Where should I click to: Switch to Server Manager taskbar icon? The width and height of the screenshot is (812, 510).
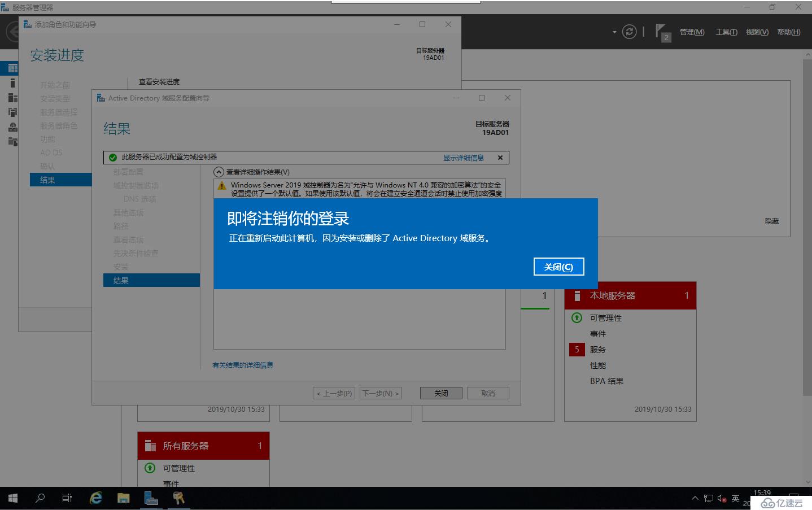151,498
